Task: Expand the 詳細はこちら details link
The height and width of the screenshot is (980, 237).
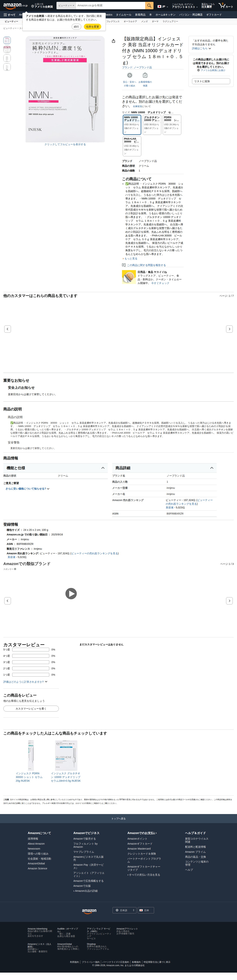Action: click(201, 48)
